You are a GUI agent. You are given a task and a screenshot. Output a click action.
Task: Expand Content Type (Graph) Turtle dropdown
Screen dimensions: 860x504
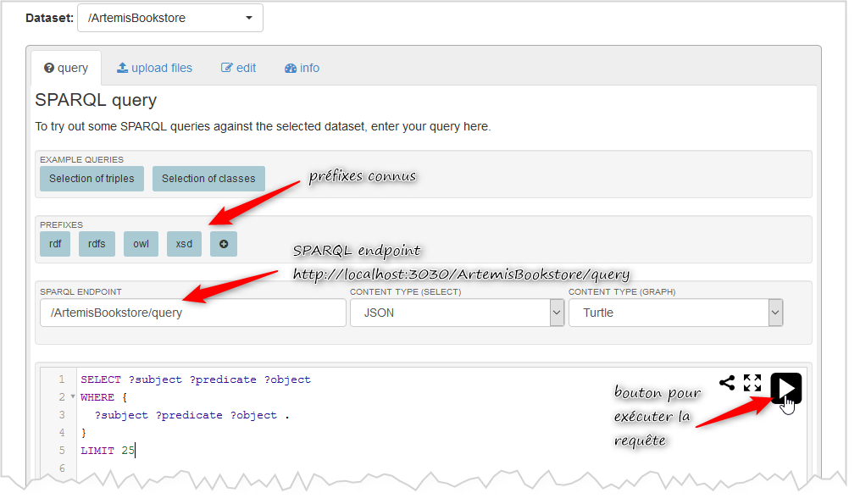(x=675, y=313)
